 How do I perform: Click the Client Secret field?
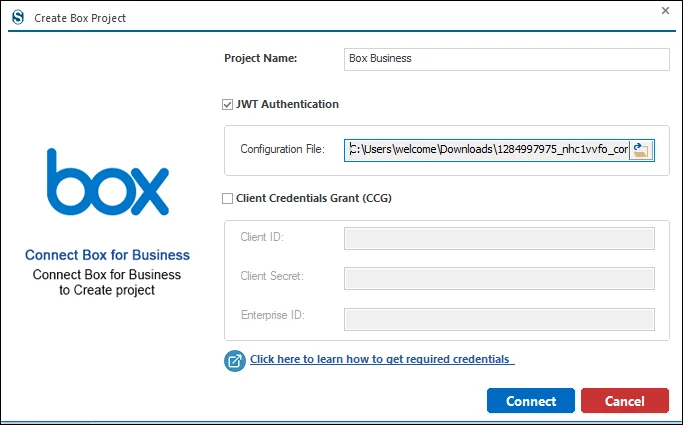[499, 278]
